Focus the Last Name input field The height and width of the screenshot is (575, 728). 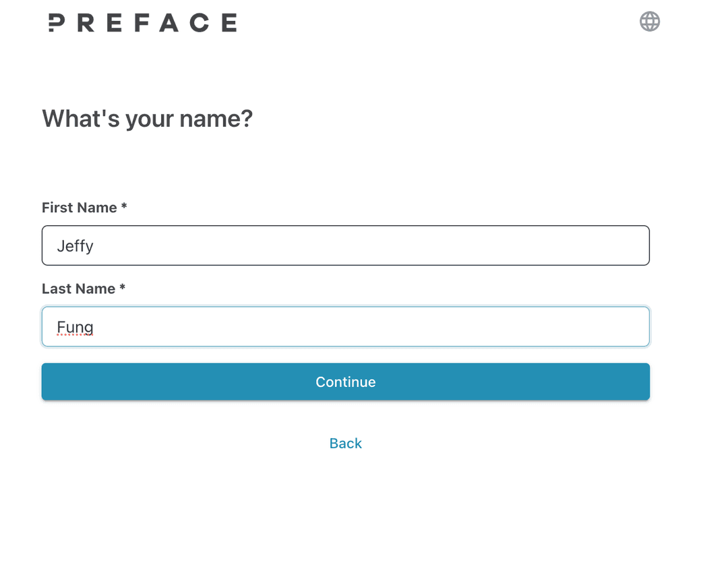(x=345, y=327)
